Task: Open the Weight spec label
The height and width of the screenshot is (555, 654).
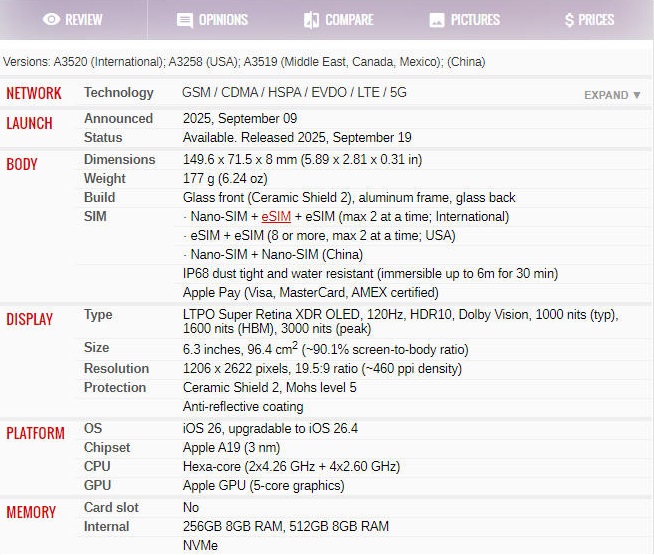Action: coord(105,179)
